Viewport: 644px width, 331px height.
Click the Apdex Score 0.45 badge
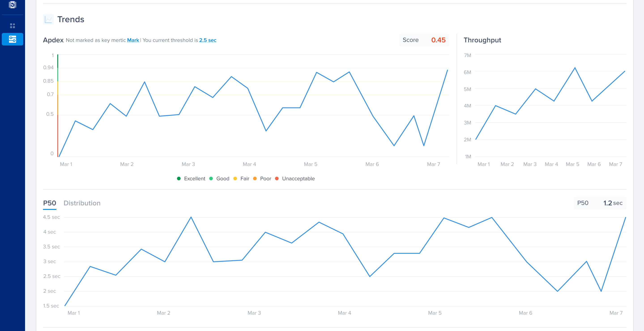(x=424, y=40)
